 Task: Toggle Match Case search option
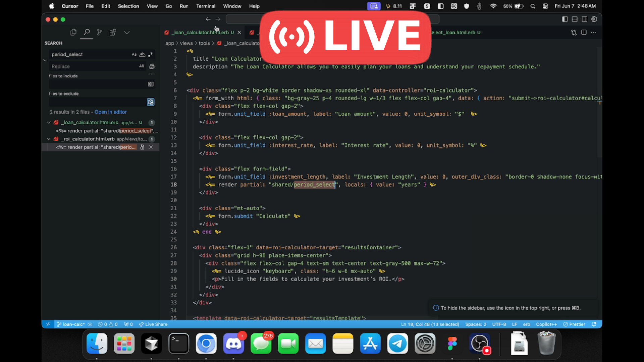coord(134,54)
